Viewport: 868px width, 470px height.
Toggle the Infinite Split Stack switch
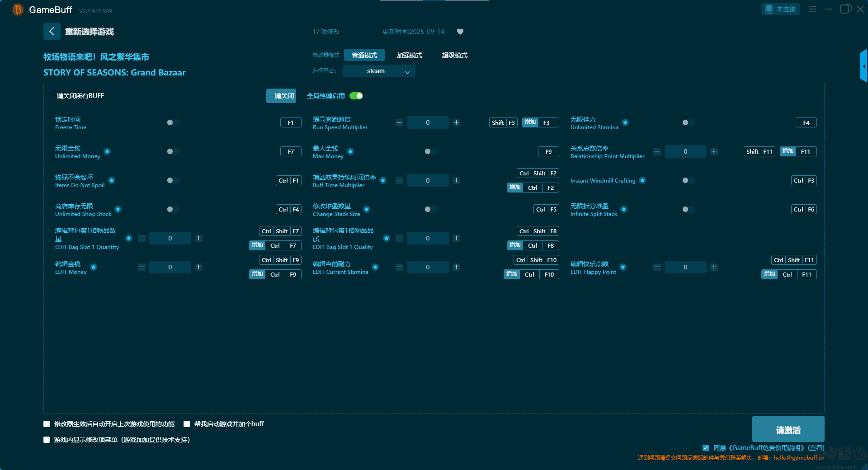click(688, 209)
